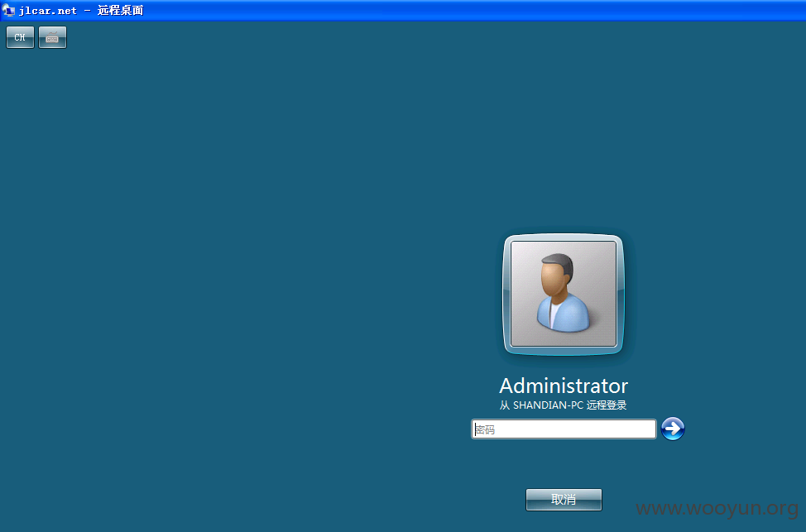
Task: Submit login with the blue arrow button
Action: (x=672, y=429)
